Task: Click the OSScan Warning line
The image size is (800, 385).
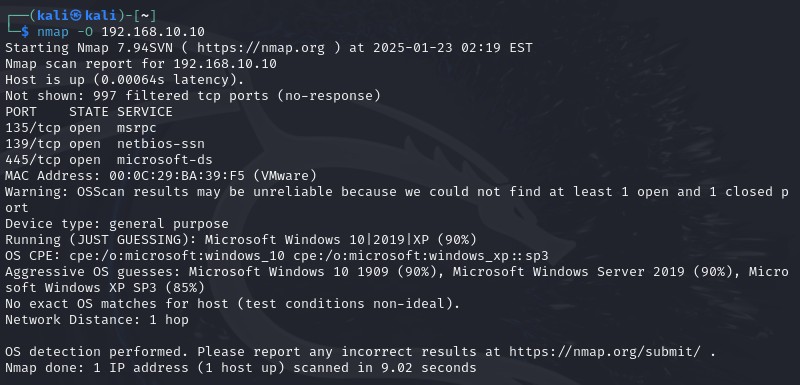Action: (397, 200)
